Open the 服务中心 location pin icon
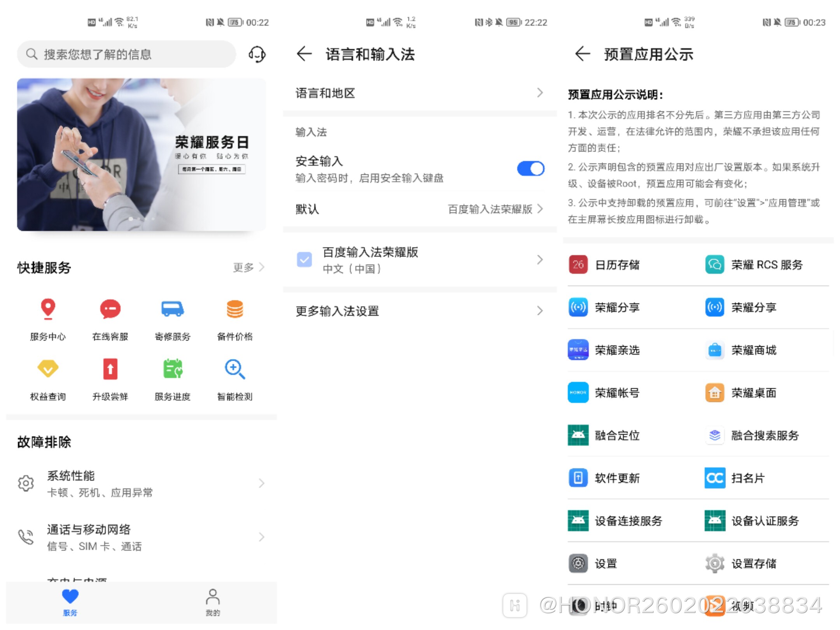The height and width of the screenshot is (630, 840). point(48,309)
